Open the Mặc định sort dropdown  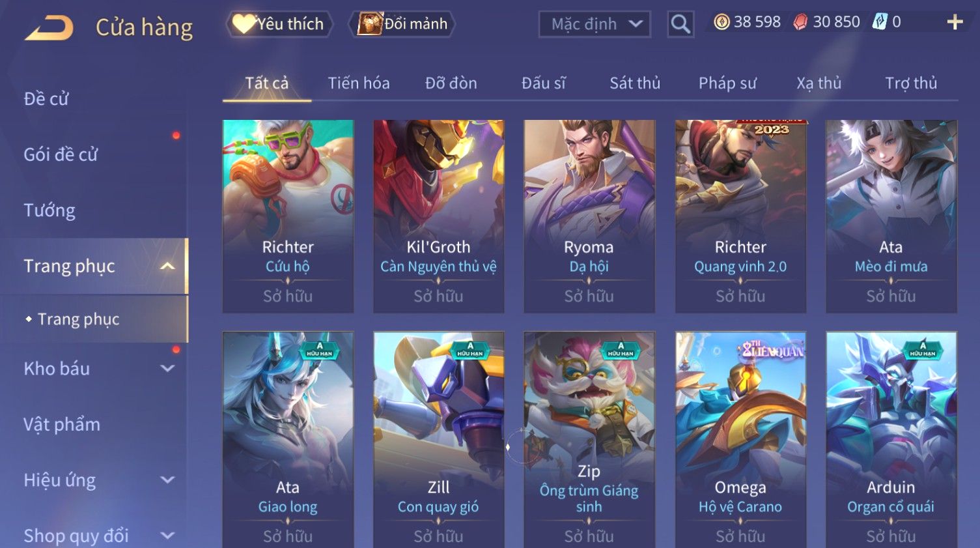coord(595,24)
